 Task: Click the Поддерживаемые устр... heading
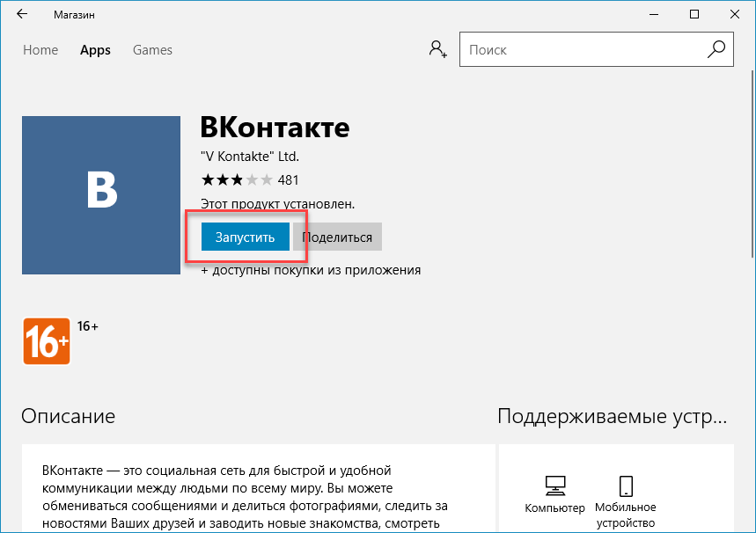pyautogui.click(x=613, y=416)
